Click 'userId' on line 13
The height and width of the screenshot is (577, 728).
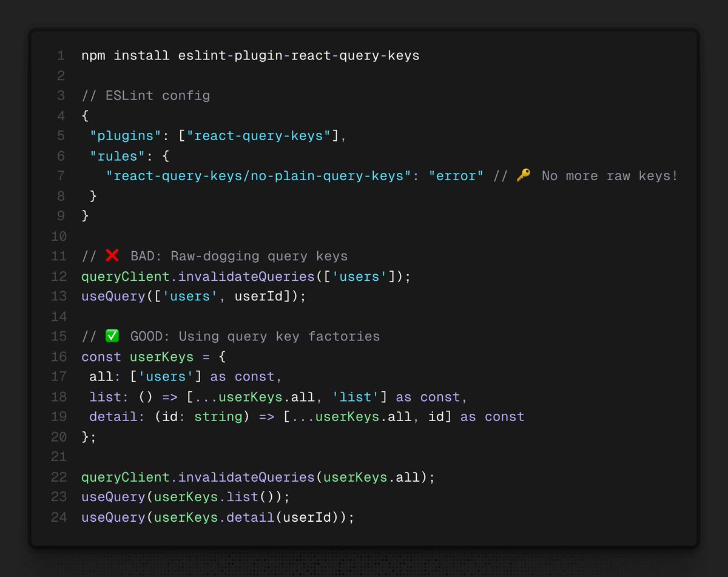[x=259, y=296]
